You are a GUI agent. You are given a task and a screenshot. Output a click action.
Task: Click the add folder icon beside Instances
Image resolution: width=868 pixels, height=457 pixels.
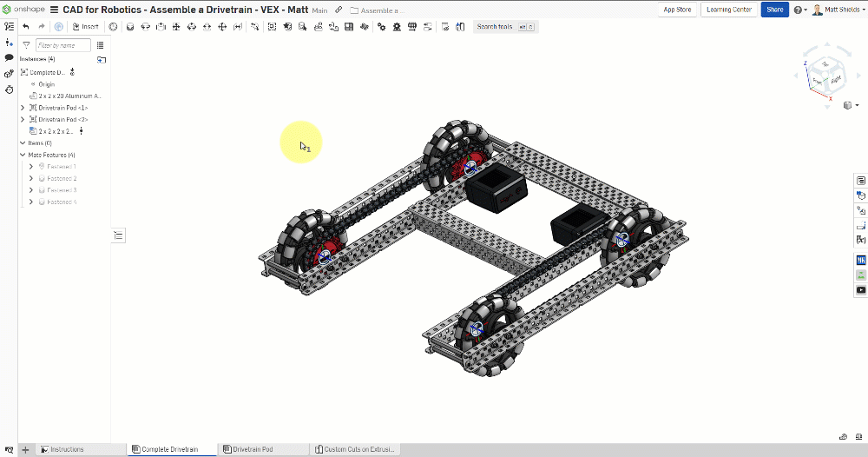pyautogui.click(x=102, y=60)
